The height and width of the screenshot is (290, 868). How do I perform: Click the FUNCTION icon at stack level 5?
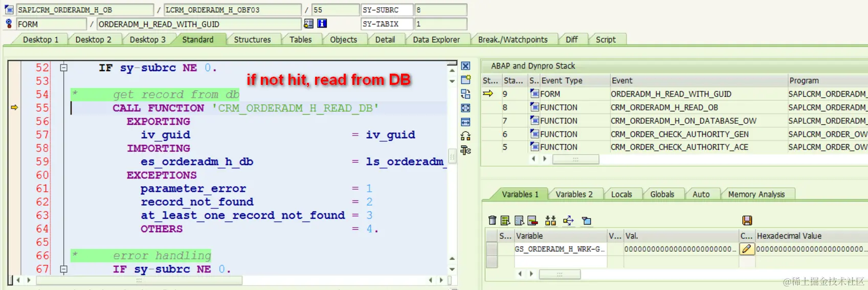click(x=535, y=146)
